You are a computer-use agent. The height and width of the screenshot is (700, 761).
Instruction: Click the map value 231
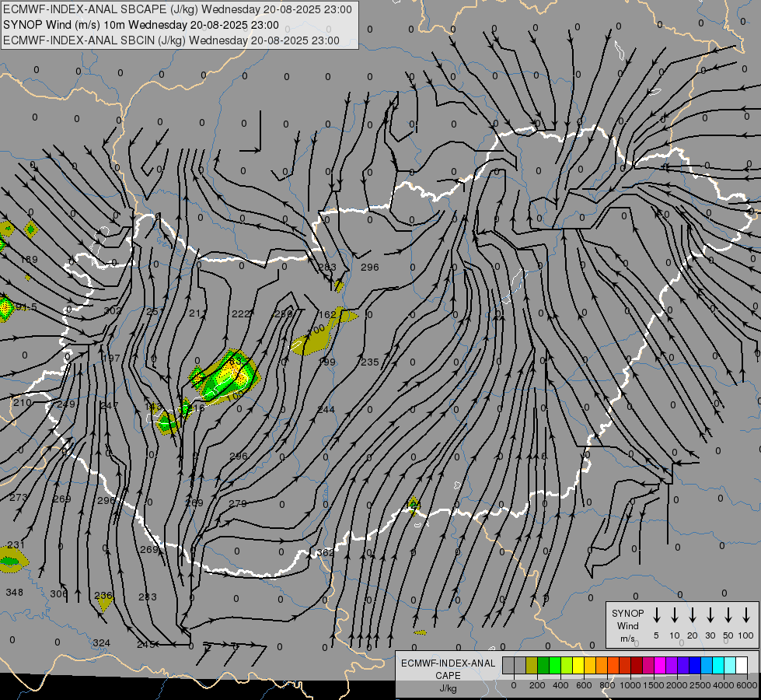coord(16,545)
